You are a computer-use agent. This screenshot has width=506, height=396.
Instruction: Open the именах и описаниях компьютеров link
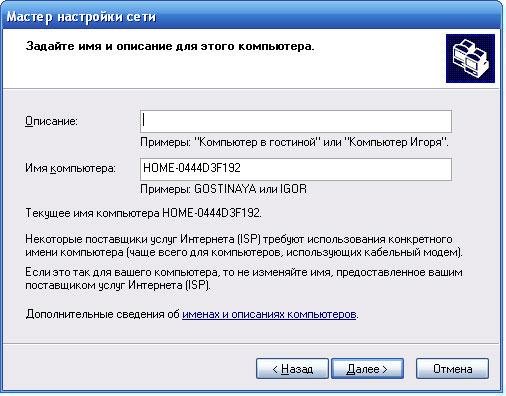coord(269,314)
